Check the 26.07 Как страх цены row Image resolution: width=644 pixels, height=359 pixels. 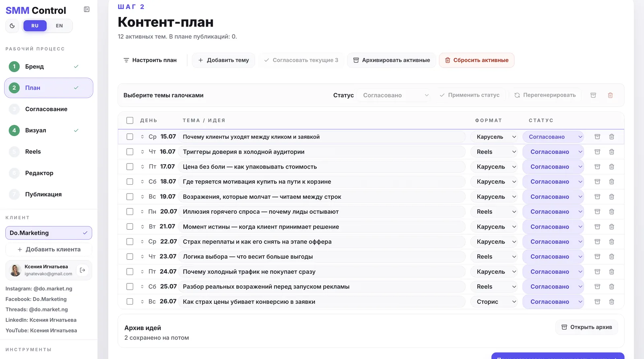coord(130,301)
